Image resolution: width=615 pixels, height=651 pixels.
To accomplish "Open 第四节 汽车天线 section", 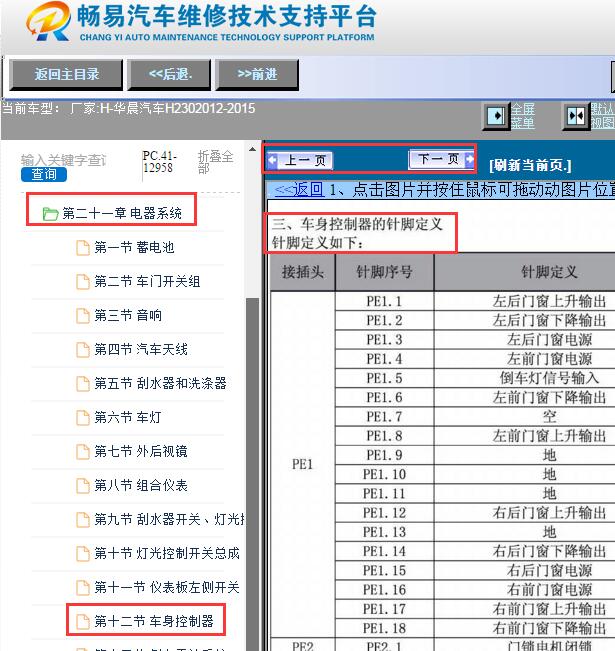I will [141, 350].
